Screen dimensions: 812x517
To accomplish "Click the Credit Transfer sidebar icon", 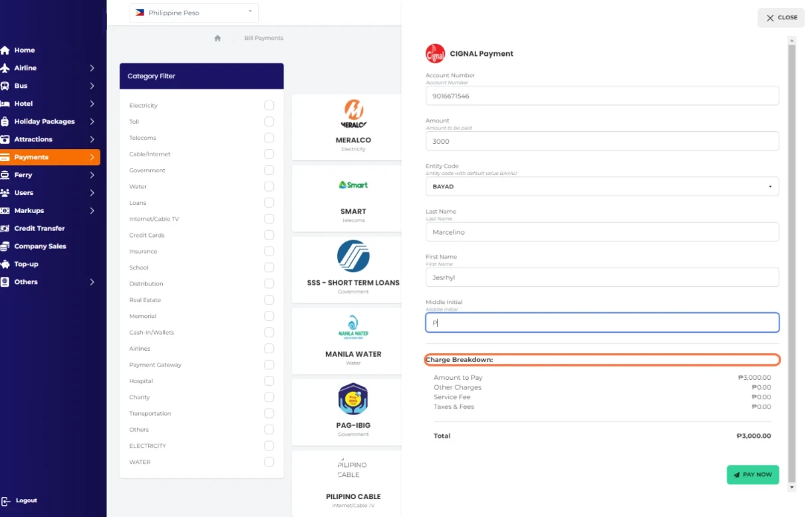I will click(x=5, y=228).
